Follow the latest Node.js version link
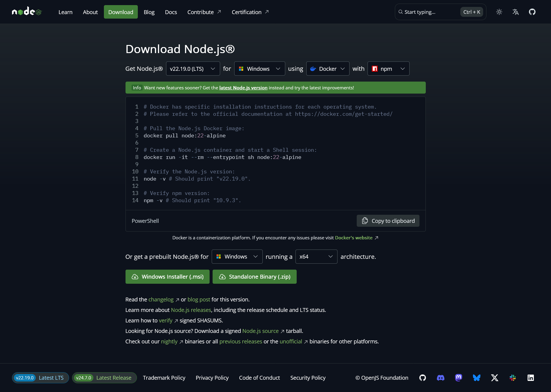 243,88
